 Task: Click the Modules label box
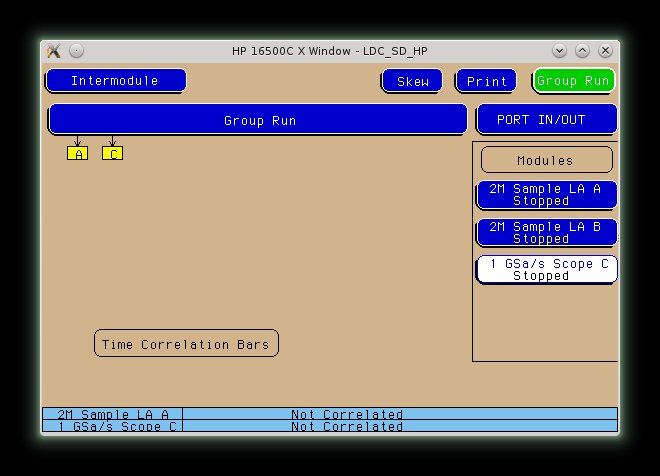546,160
